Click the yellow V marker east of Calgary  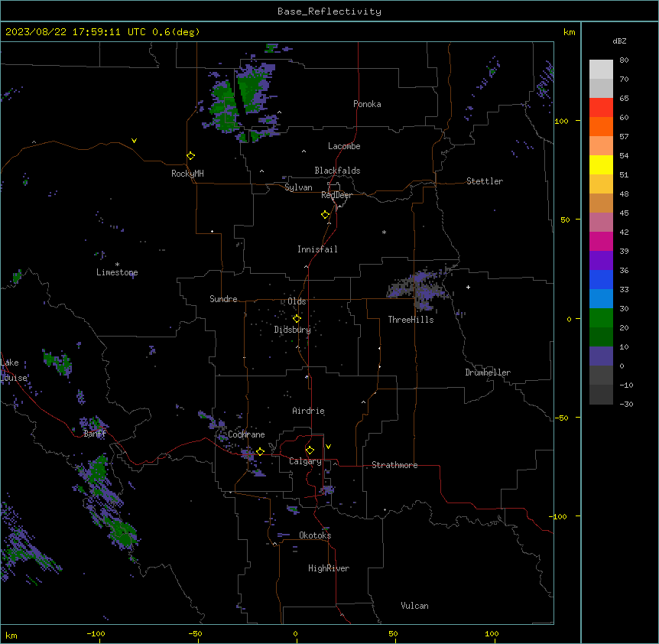click(328, 447)
